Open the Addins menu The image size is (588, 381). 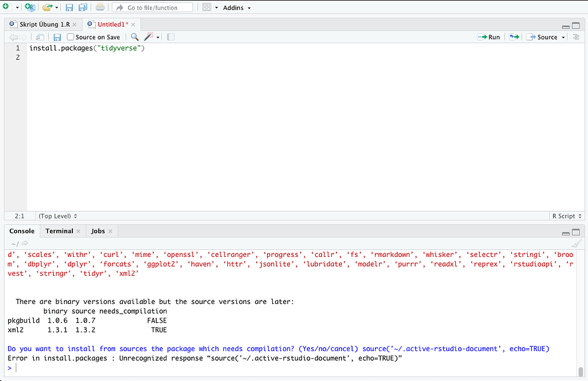point(237,7)
